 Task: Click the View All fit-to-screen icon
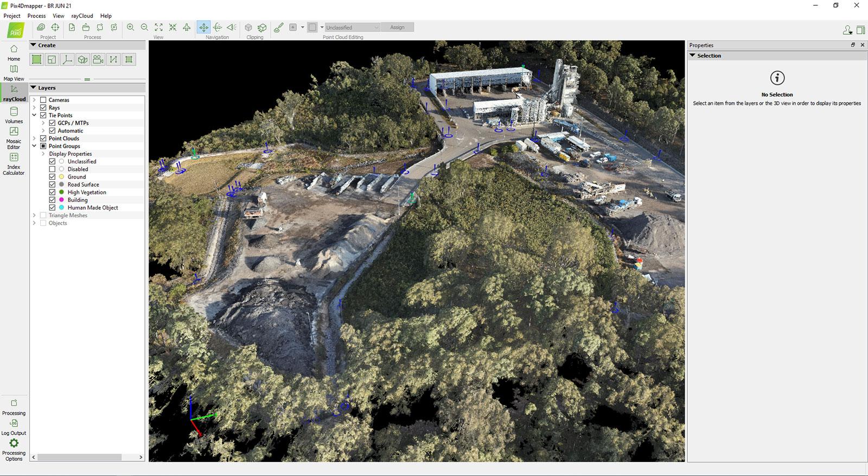click(158, 27)
